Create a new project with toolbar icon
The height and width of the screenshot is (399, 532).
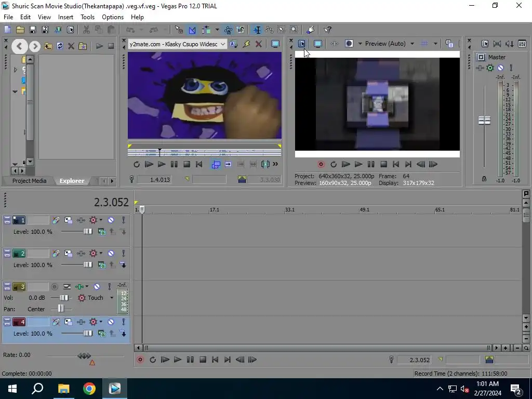(x=7, y=30)
